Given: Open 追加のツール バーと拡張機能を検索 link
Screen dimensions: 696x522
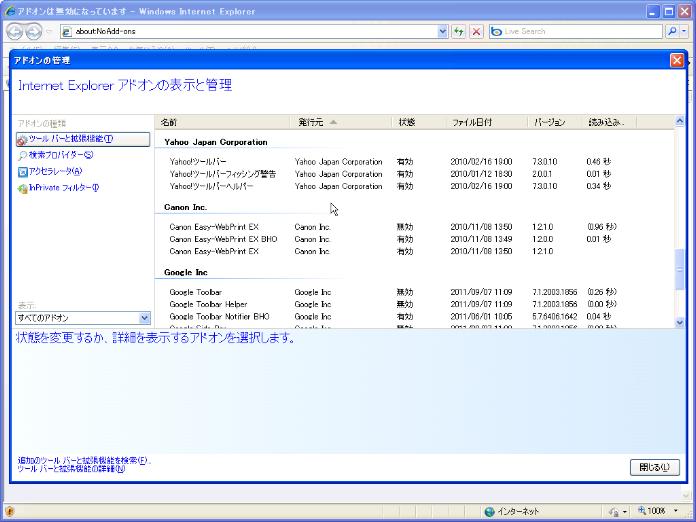Looking at the screenshot, I should click(84, 460).
